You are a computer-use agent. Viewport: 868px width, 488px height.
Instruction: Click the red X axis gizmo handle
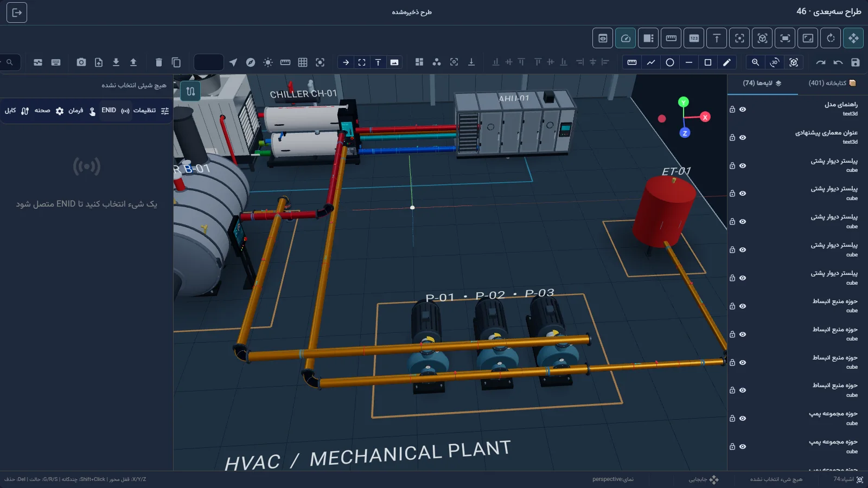pos(705,117)
